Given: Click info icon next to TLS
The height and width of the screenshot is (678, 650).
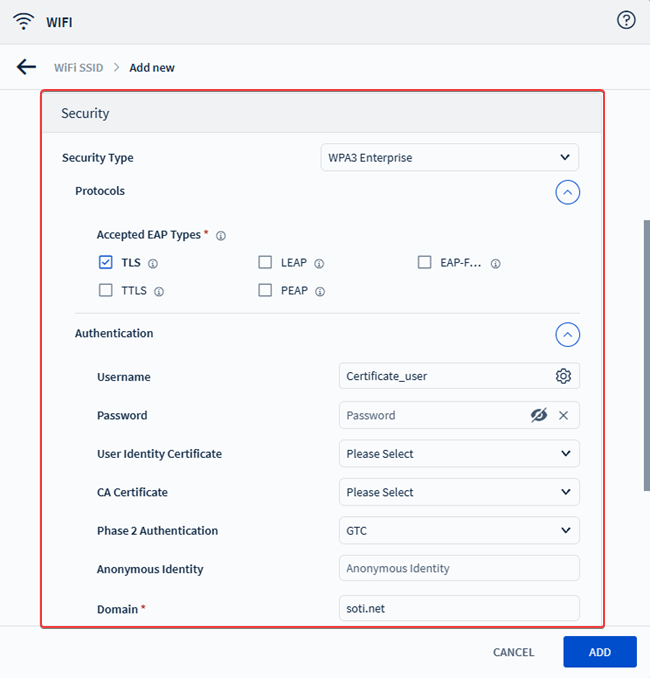Looking at the screenshot, I should tap(153, 264).
